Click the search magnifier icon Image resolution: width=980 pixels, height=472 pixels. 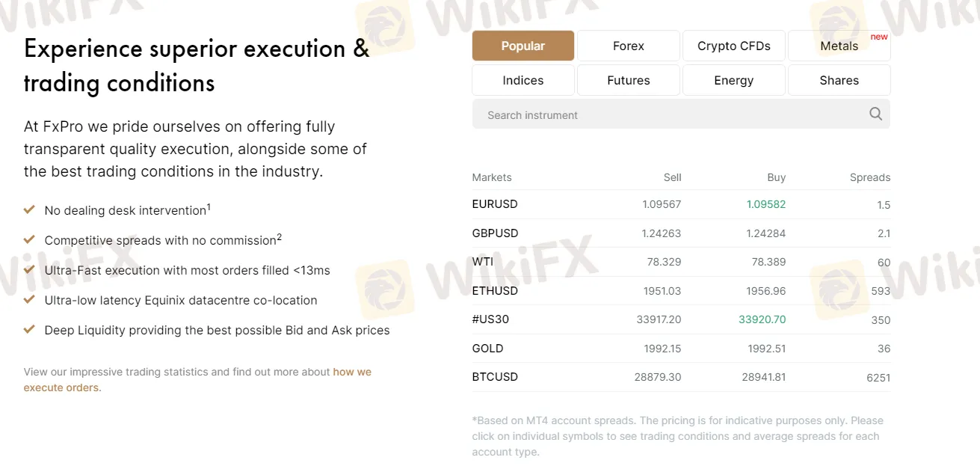(875, 114)
